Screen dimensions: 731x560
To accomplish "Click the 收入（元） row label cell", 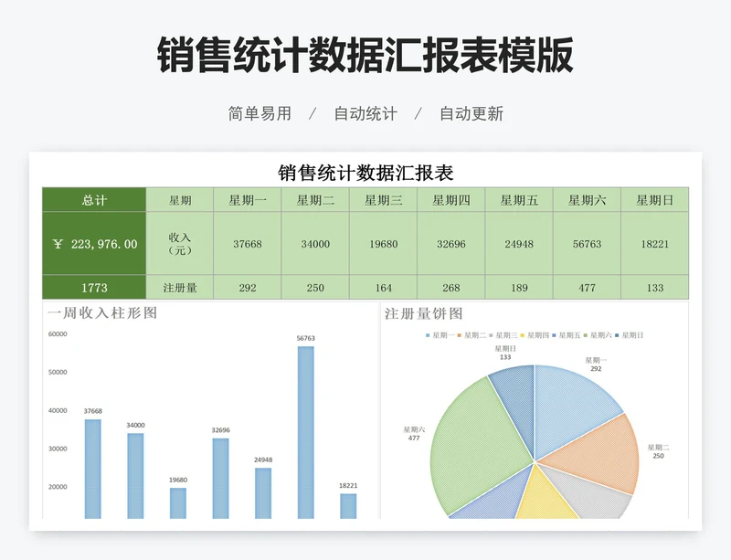I will tap(180, 243).
